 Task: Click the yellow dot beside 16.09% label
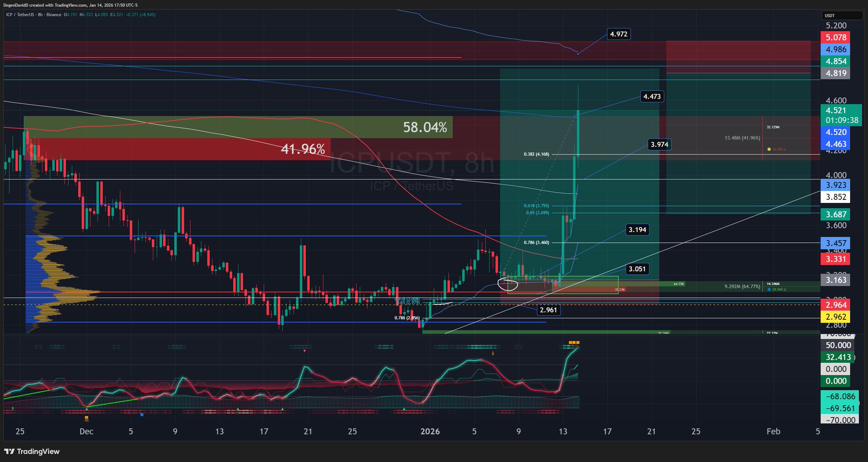point(769,149)
